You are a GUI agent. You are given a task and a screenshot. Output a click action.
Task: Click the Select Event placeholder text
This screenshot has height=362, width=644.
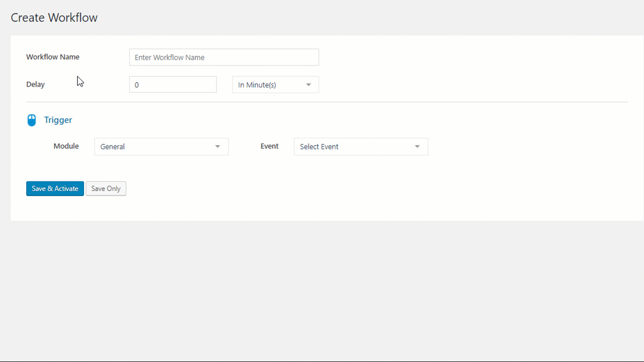[x=319, y=146]
